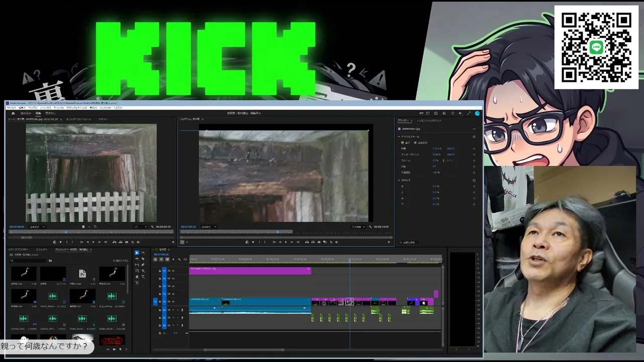This screenshot has width=644, height=362.
Task: Mute the A1 audio track
Action: [173, 310]
